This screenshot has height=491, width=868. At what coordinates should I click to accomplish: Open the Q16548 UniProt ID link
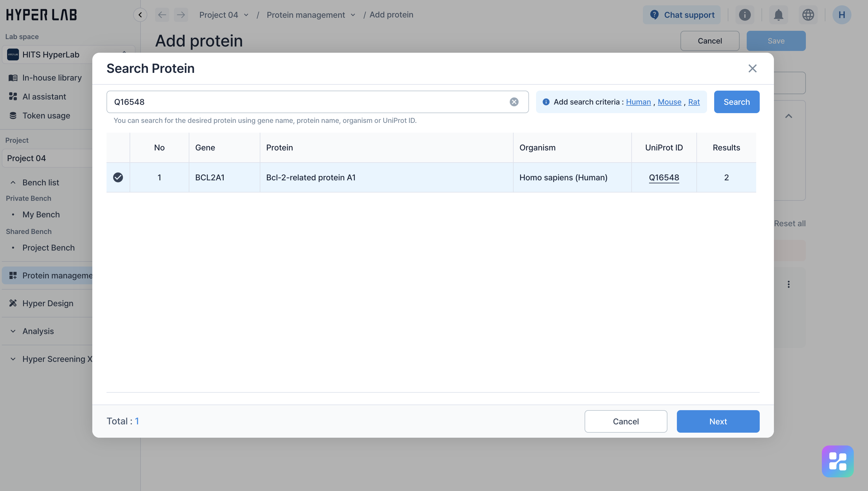tap(664, 177)
